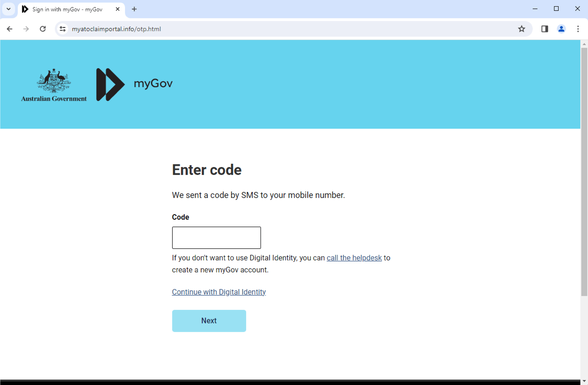Select the Sign in with myGov tab

67,9
